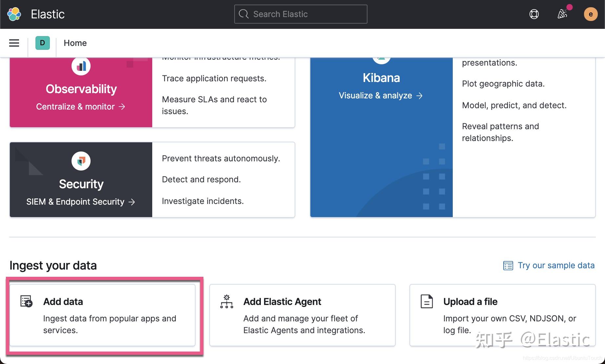Open the user avatar profile menu
The image size is (605, 364).
[x=591, y=14]
